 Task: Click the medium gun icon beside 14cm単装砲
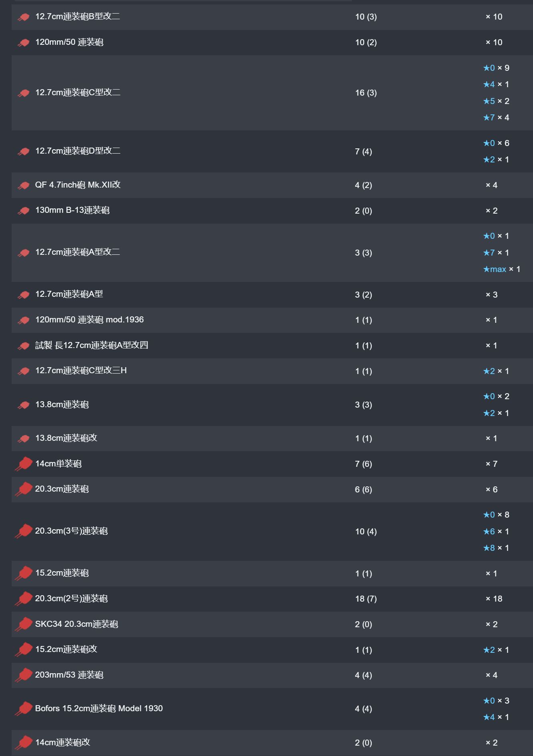pos(24,464)
